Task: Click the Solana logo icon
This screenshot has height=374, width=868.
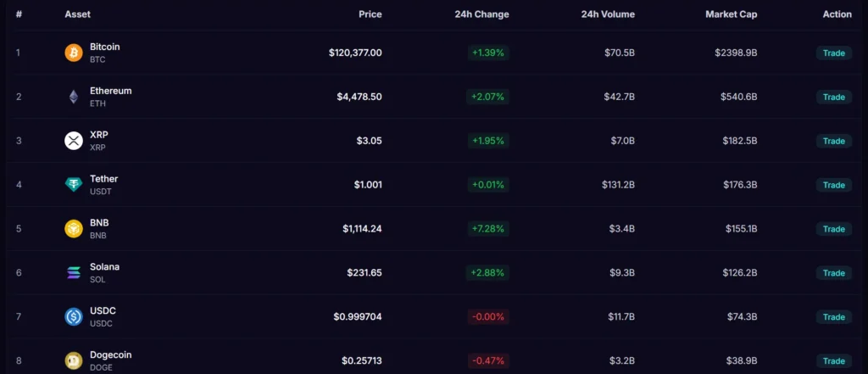Action: [x=74, y=273]
